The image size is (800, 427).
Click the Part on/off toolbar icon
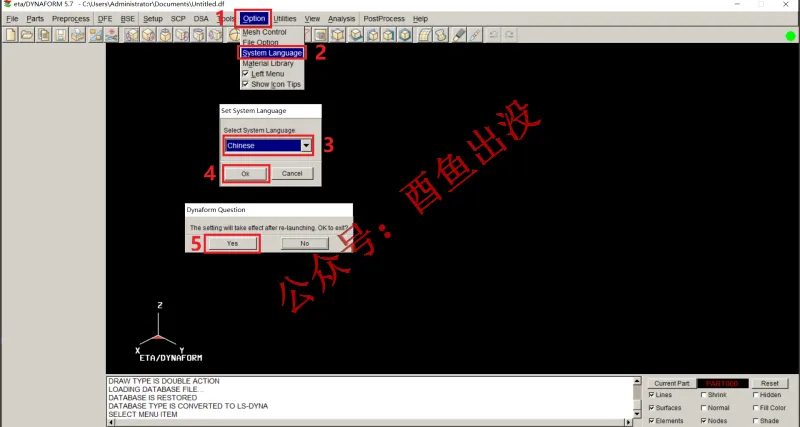pos(96,35)
